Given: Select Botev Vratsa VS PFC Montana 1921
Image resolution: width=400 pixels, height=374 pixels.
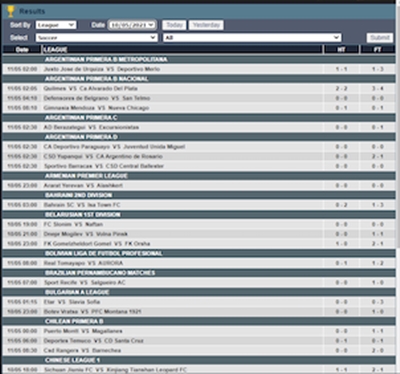Looking at the screenshot, I should click(x=199, y=312).
